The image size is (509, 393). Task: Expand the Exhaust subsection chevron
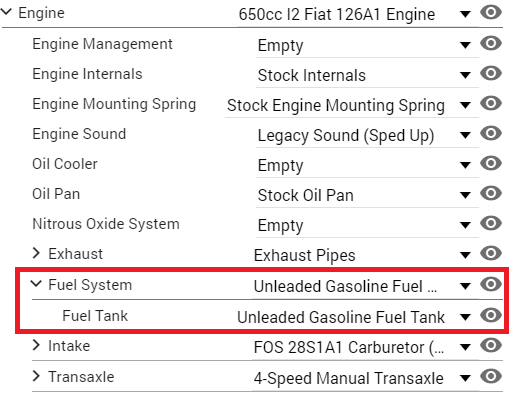[36, 253]
